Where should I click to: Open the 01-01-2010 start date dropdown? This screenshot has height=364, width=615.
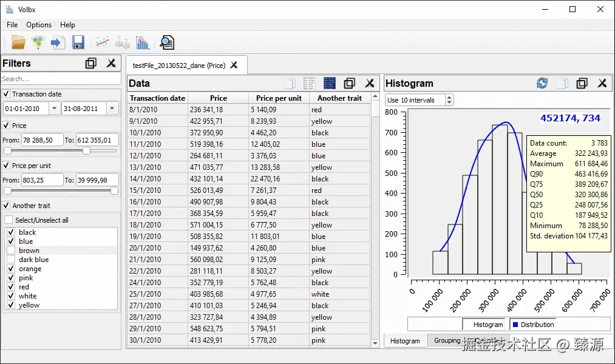coord(54,109)
